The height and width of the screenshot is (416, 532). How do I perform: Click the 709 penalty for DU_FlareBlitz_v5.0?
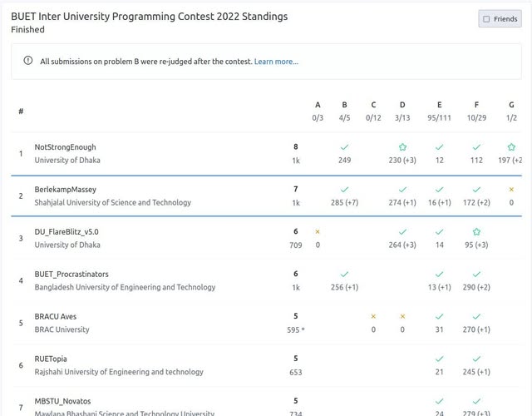tap(296, 245)
